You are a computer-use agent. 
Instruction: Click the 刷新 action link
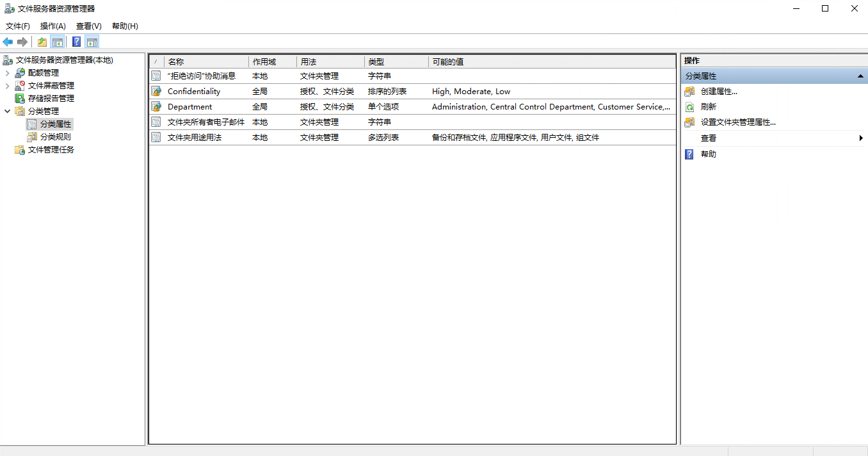709,107
